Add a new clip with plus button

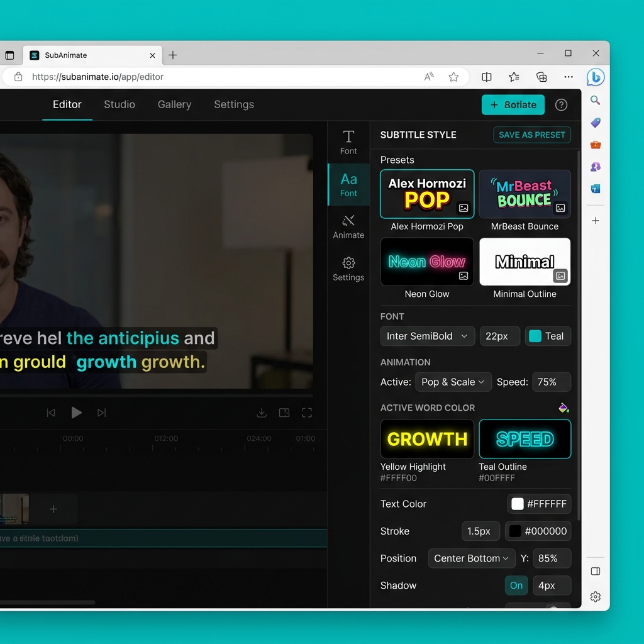pos(53,509)
